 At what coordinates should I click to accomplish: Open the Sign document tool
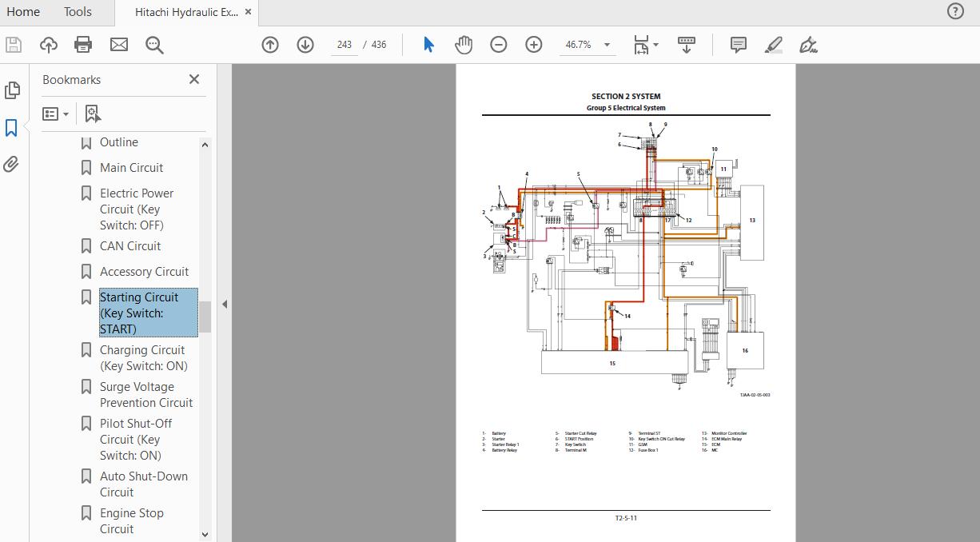809,45
